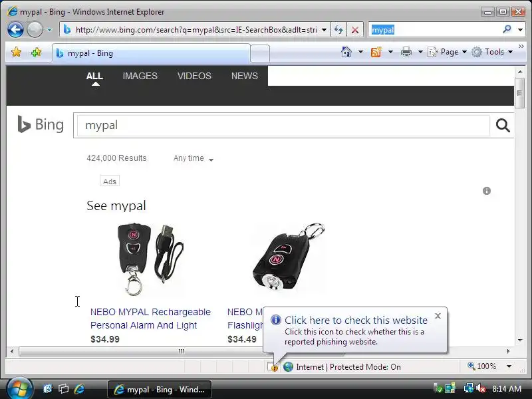Click the phishing filter status bar icon
532x399 pixels.
pyautogui.click(x=272, y=367)
